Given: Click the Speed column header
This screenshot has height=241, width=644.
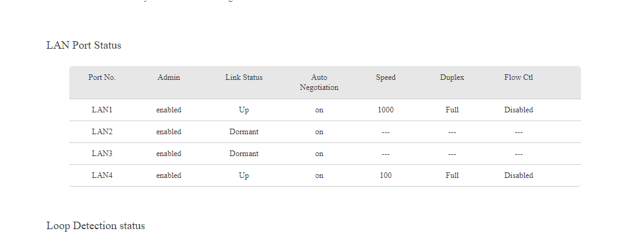Looking at the screenshot, I should coord(386,77).
